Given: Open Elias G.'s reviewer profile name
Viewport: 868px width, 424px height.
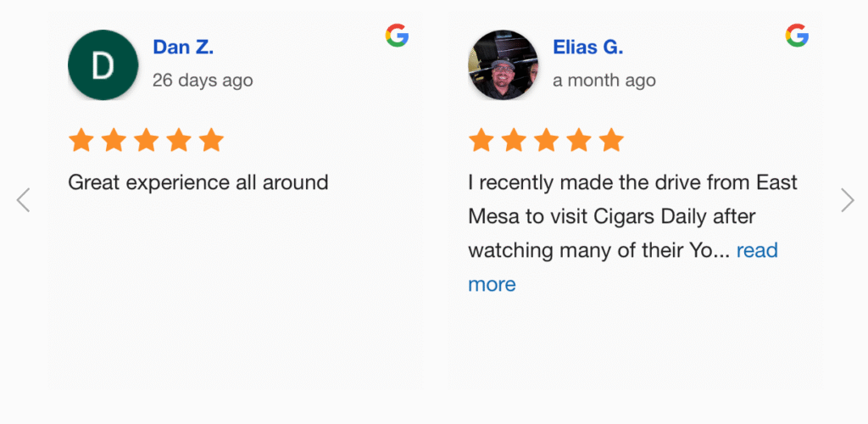Looking at the screenshot, I should 587,47.
